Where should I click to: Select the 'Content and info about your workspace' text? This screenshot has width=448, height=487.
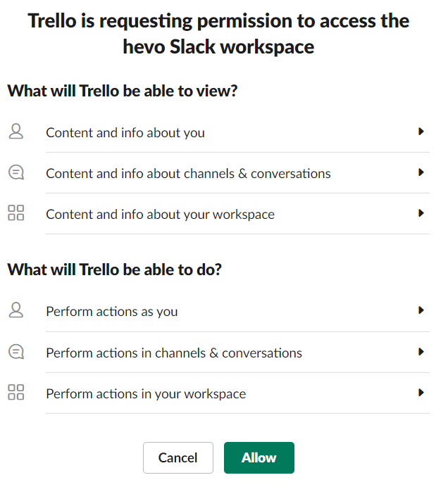pyautogui.click(x=160, y=215)
